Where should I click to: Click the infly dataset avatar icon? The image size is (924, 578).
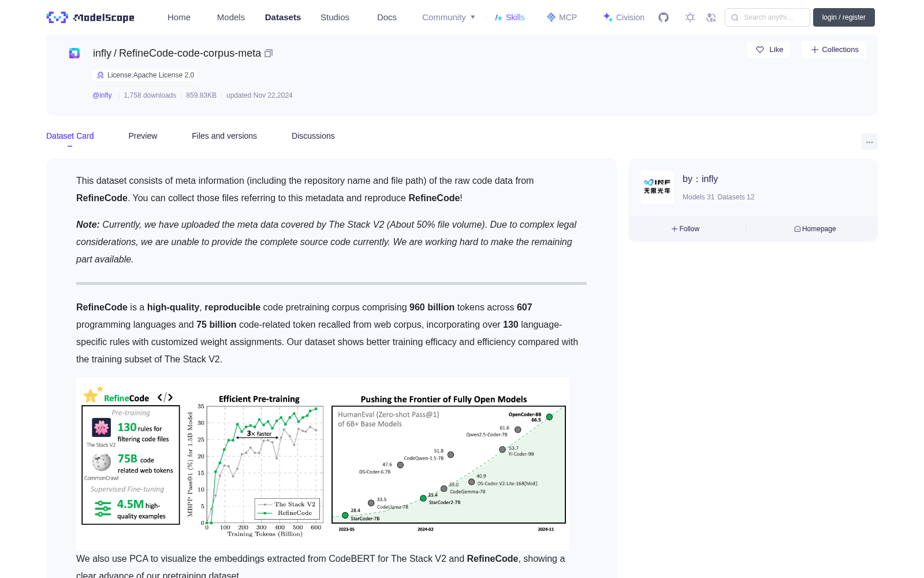pyautogui.click(x=74, y=53)
